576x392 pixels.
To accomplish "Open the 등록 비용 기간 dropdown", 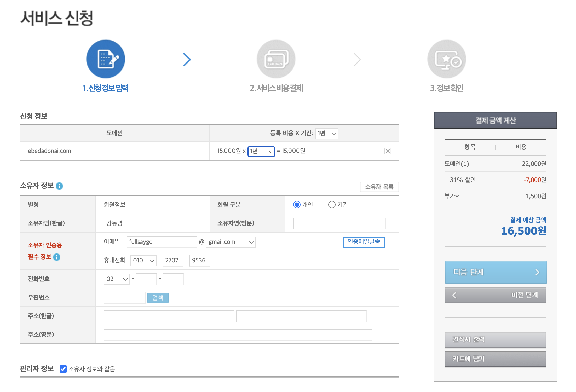I will click(326, 133).
